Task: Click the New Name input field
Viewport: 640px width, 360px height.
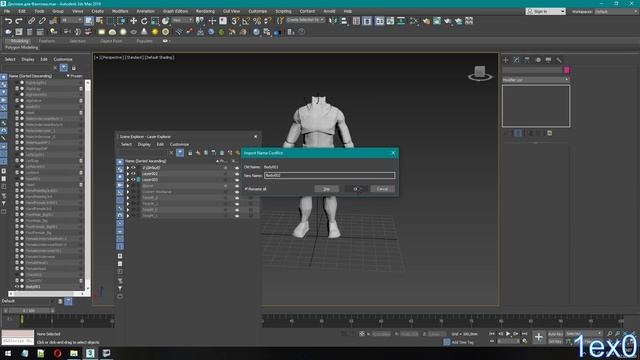Action: pyautogui.click(x=329, y=176)
